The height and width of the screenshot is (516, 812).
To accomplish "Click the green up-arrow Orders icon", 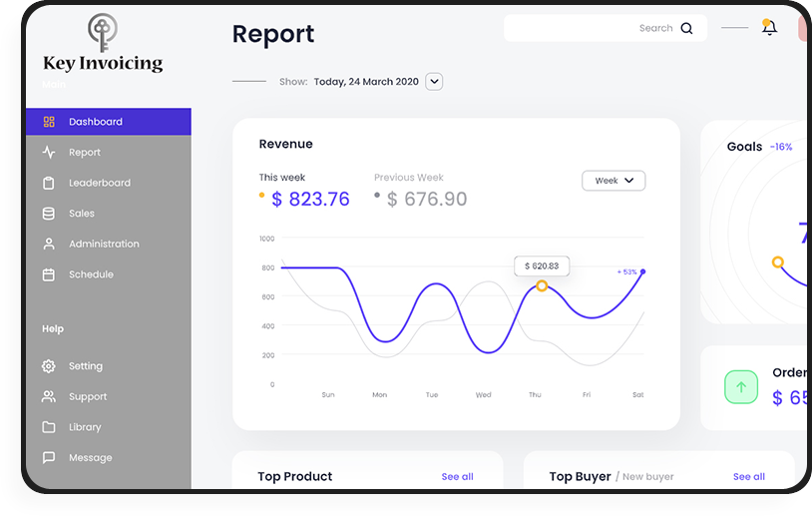I will [x=741, y=387].
